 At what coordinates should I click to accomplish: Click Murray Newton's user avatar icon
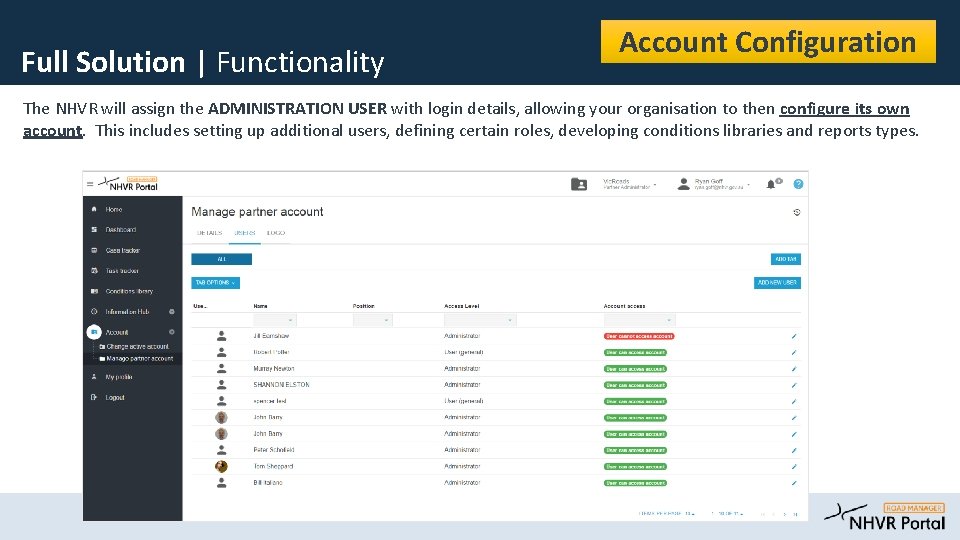coord(222,369)
